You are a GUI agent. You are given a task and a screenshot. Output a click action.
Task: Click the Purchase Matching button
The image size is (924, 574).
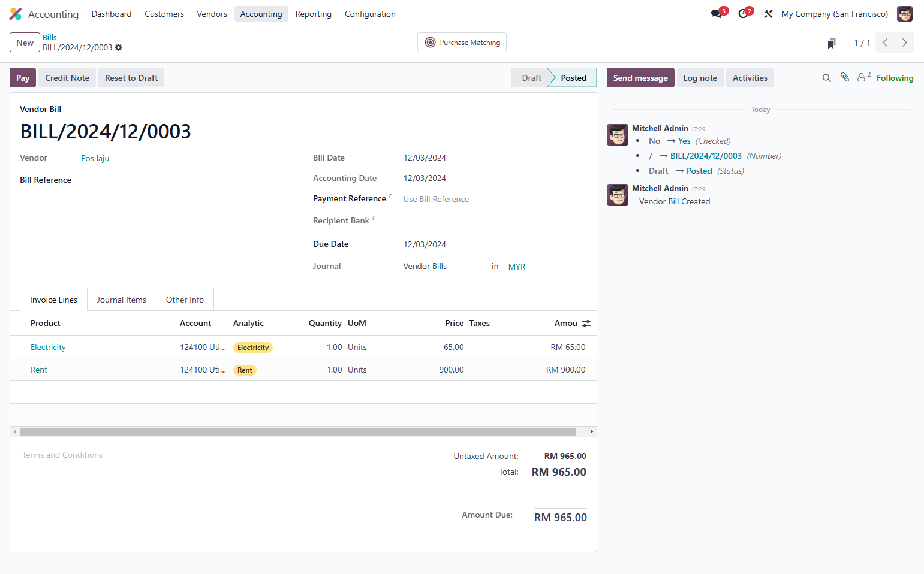(x=462, y=43)
